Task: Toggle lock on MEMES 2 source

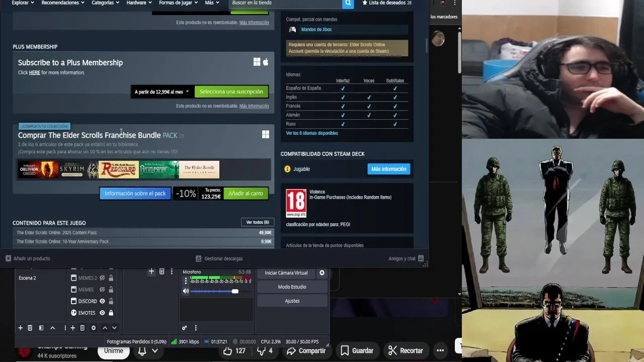Action: (x=111, y=278)
